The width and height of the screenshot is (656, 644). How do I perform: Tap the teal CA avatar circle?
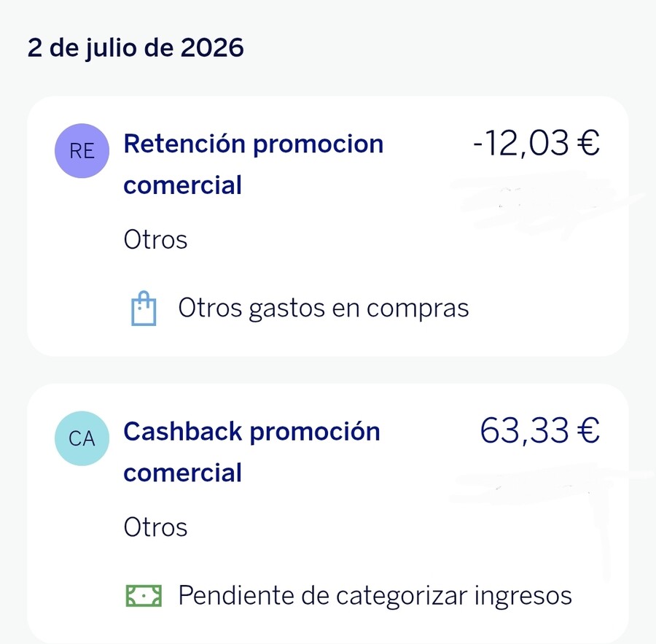pos(82,438)
